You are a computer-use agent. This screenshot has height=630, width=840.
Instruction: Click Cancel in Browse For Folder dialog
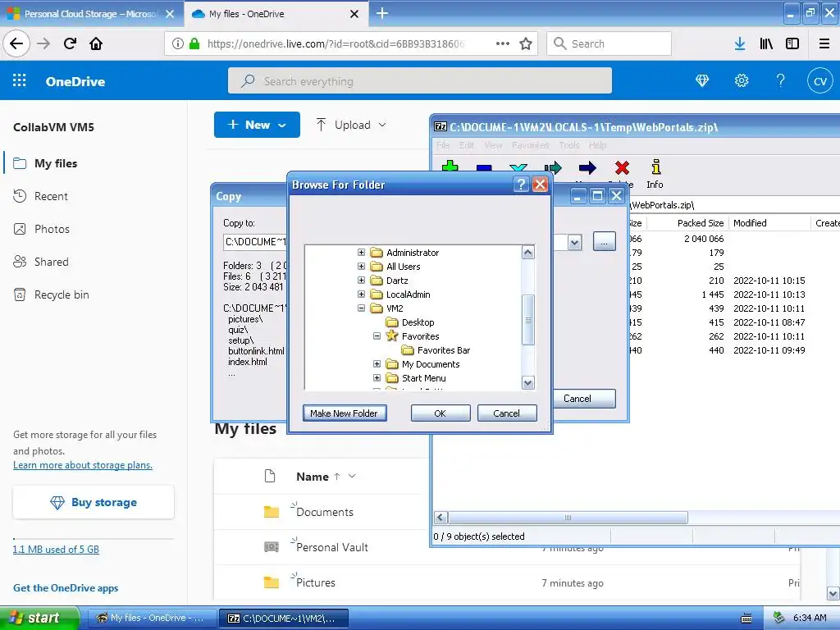pos(506,413)
